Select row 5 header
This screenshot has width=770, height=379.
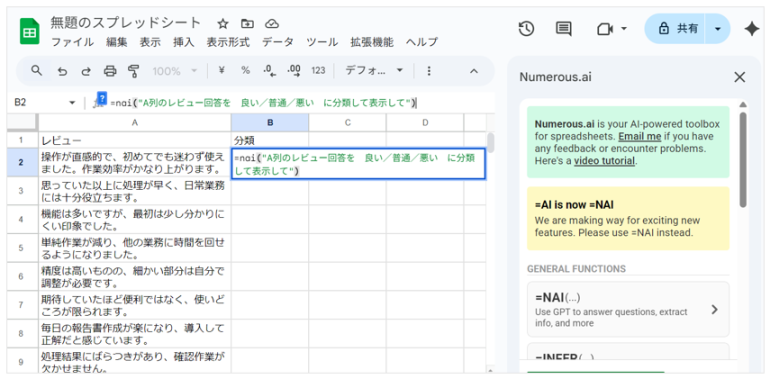click(21, 247)
